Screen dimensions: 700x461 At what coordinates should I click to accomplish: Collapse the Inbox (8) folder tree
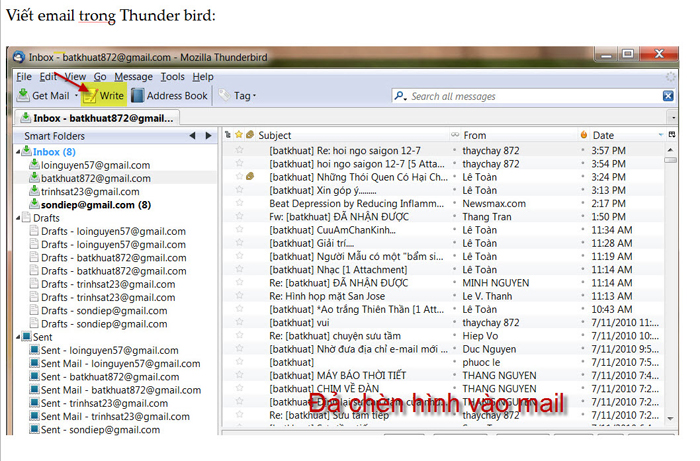click(x=18, y=152)
